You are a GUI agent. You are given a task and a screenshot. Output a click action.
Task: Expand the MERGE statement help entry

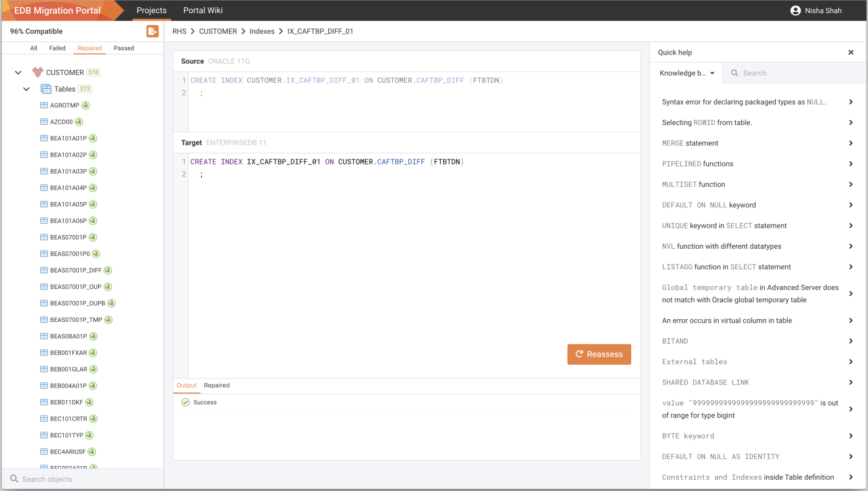[x=758, y=143]
